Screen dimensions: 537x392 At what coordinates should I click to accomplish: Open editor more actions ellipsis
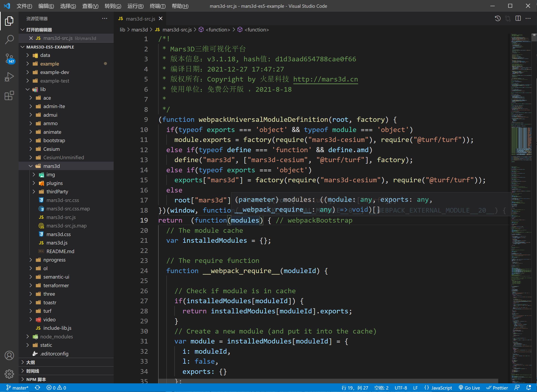[x=528, y=19]
